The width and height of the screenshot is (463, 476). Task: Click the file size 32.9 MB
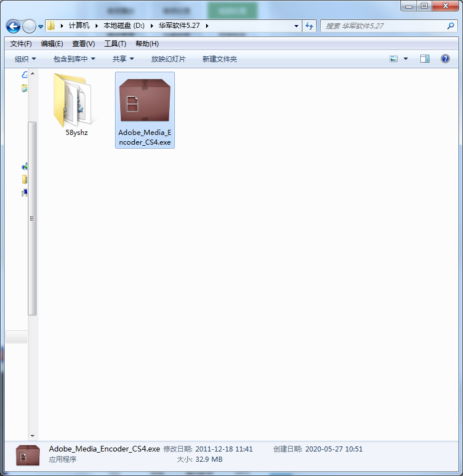coord(209,459)
